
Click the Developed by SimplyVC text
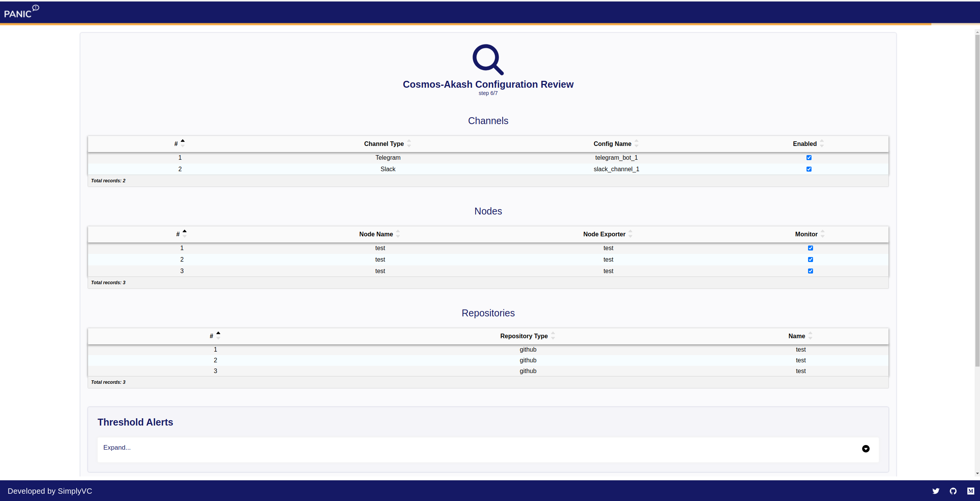[x=50, y=491]
